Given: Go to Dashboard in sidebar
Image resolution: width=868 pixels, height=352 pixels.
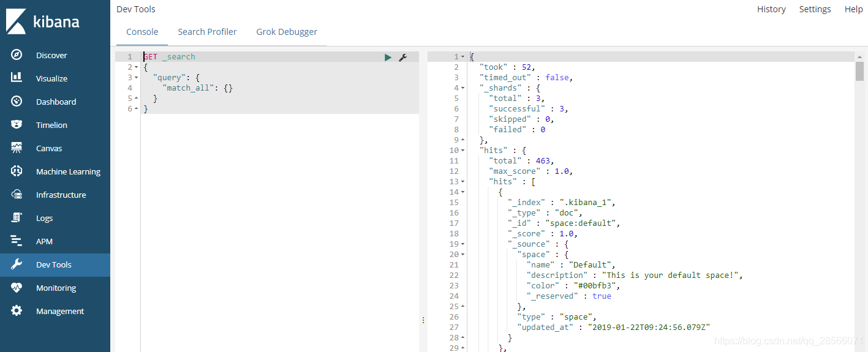Looking at the screenshot, I should (x=56, y=102).
